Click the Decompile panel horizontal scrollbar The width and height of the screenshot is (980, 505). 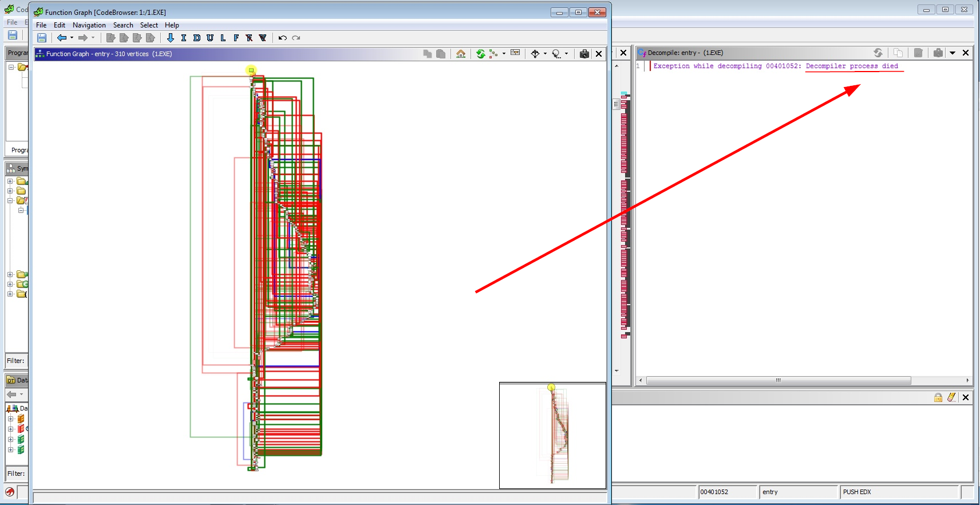point(778,380)
